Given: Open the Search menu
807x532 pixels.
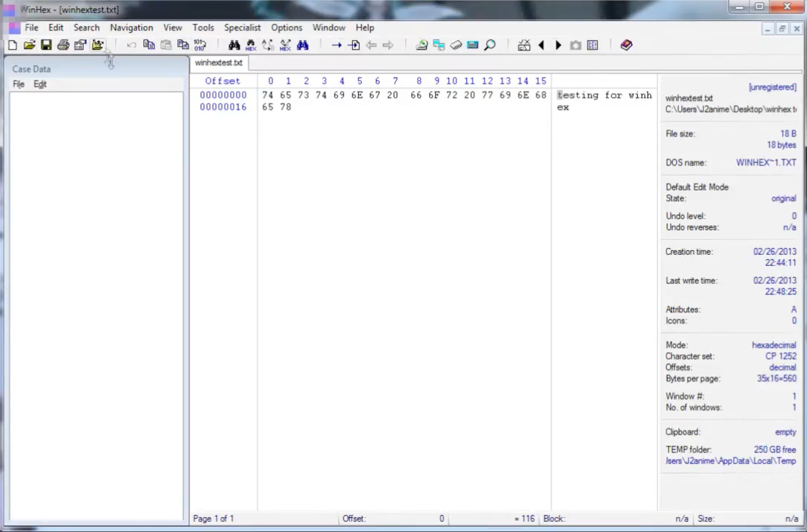Looking at the screenshot, I should [x=87, y=28].
